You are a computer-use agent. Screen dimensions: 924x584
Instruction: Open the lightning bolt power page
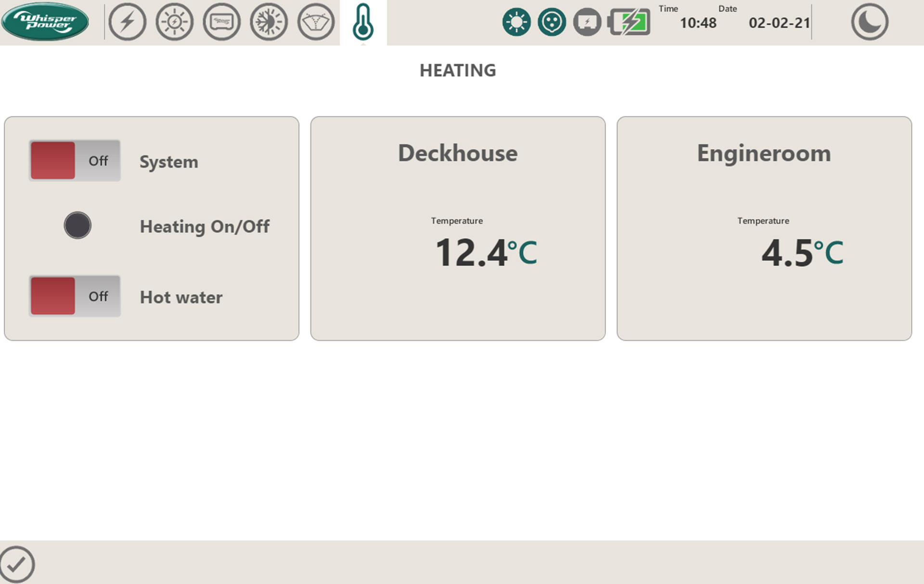click(127, 22)
